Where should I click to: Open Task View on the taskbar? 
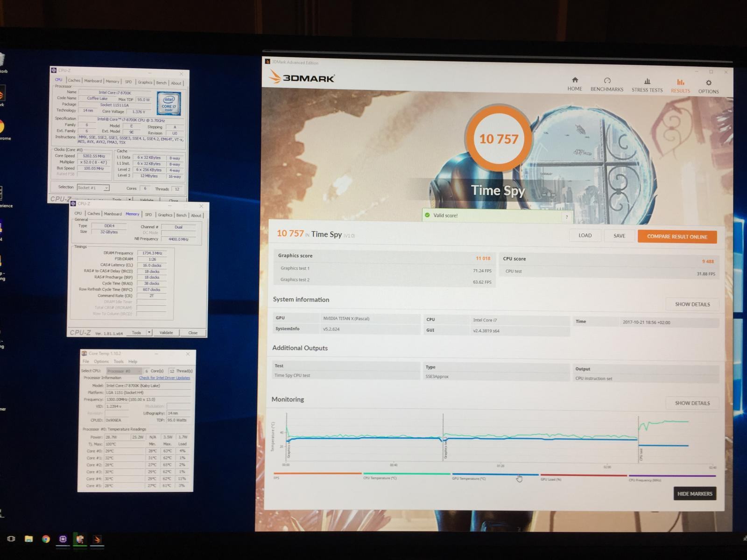click(x=11, y=539)
